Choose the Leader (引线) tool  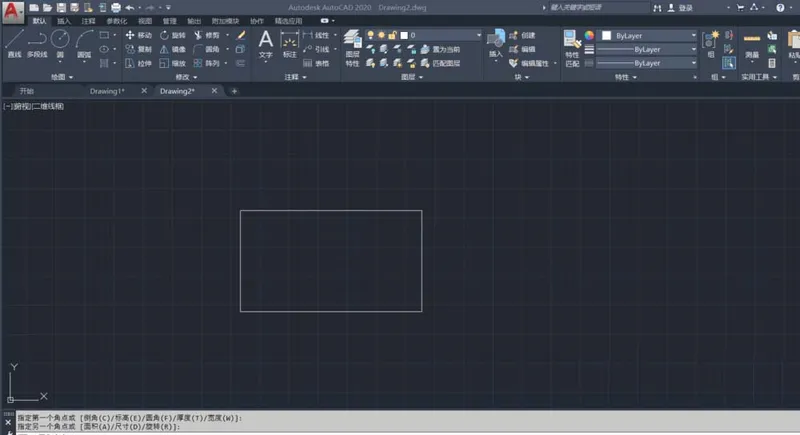coord(316,49)
